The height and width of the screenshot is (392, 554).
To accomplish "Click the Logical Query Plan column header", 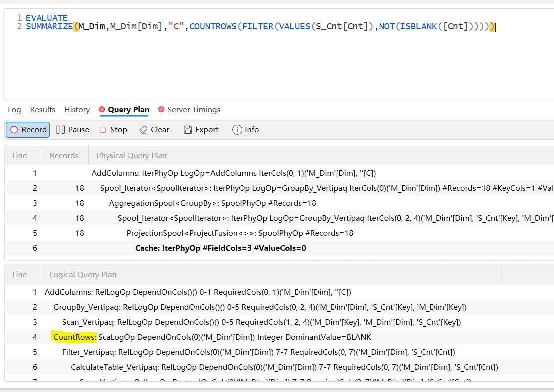I will (x=83, y=275).
